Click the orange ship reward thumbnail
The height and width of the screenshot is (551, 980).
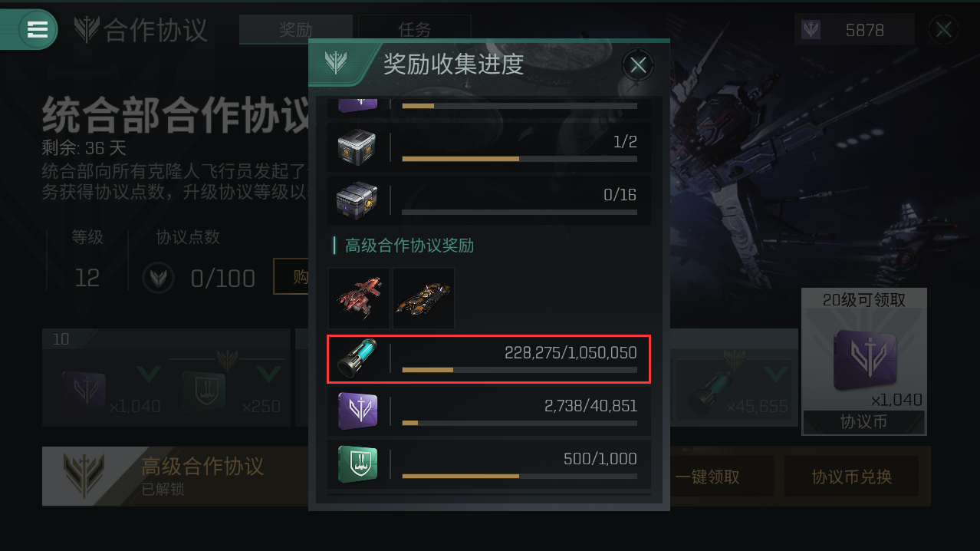(x=423, y=299)
